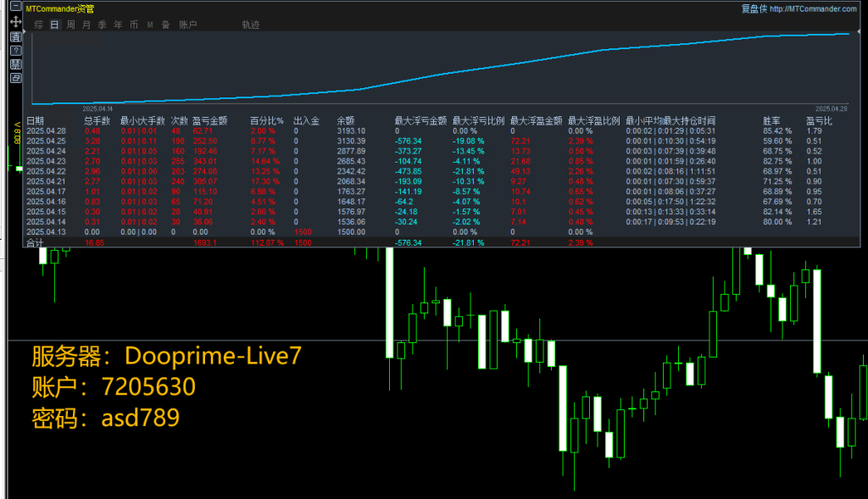Select the 2025.04.13 row date
The height and width of the screenshot is (499, 868).
46,232
